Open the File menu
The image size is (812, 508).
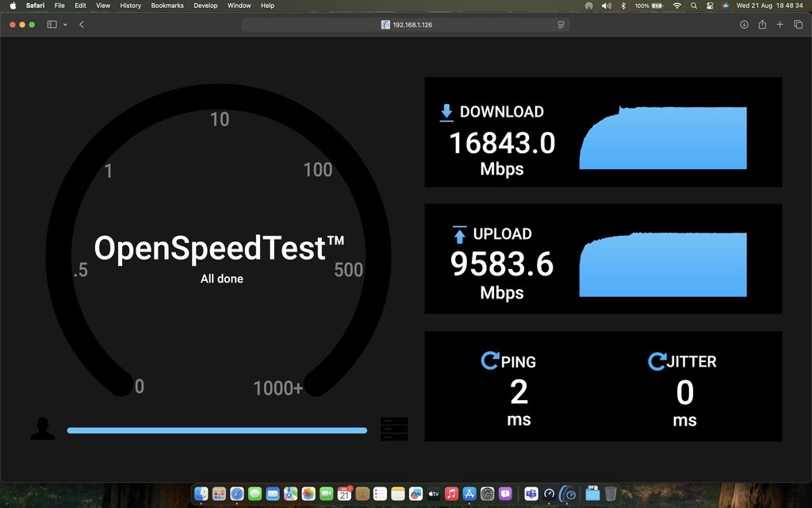(59, 6)
